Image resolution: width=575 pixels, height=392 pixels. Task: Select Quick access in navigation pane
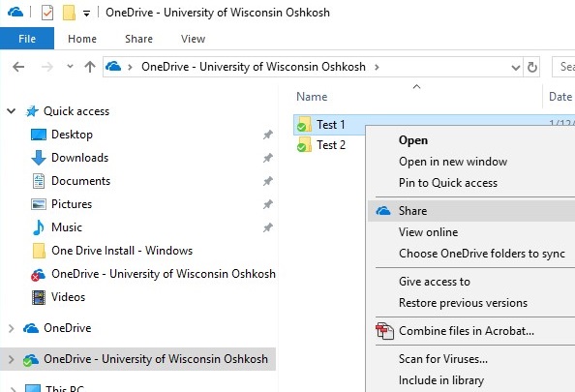(x=76, y=111)
